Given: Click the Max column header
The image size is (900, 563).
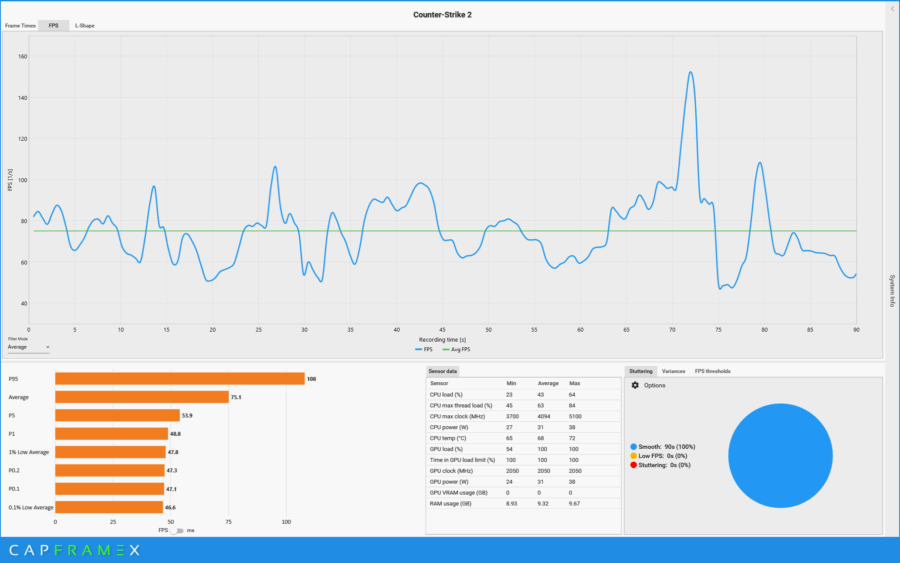Looking at the screenshot, I should pos(574,383).
